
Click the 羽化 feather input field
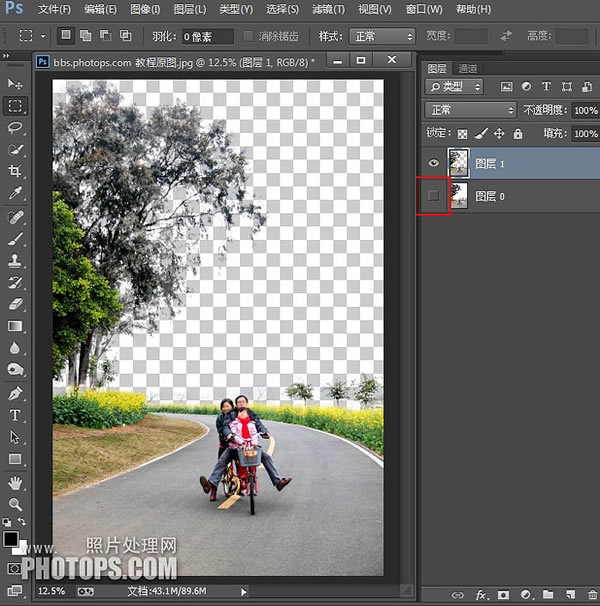pos(208,37)
